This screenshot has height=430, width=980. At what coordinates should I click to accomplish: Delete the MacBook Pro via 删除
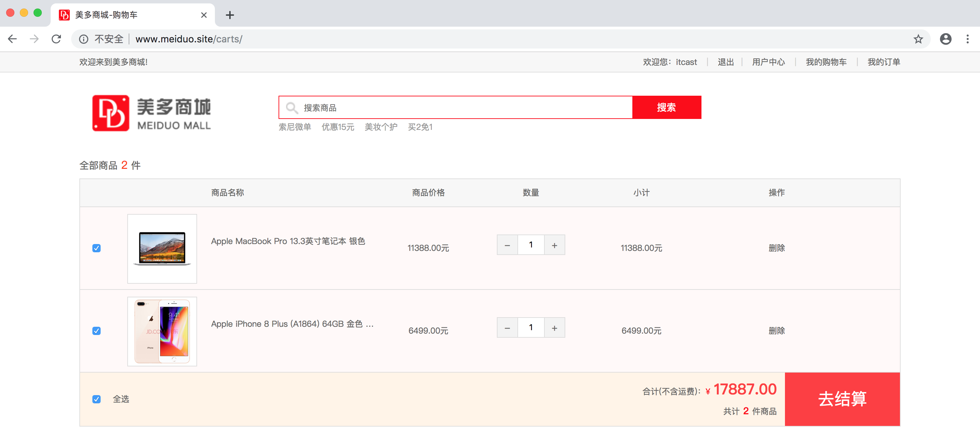776,248
